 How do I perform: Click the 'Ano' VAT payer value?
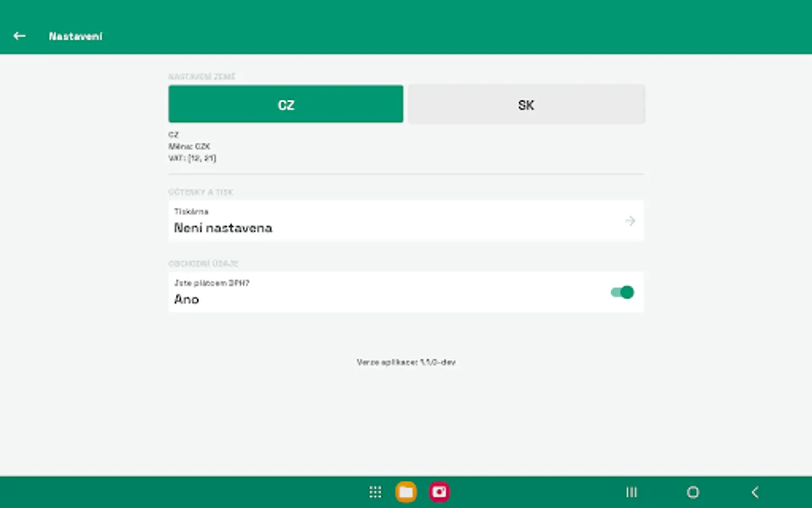pos(187,300)
